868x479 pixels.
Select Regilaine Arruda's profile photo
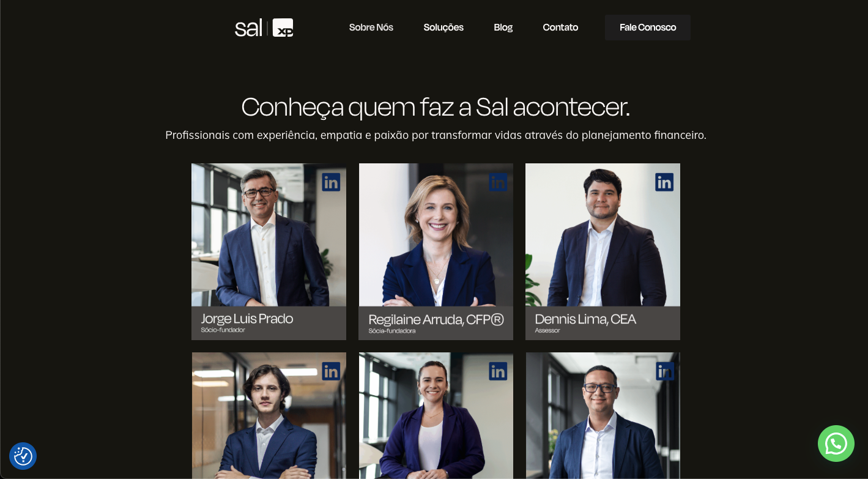[436, 235]
